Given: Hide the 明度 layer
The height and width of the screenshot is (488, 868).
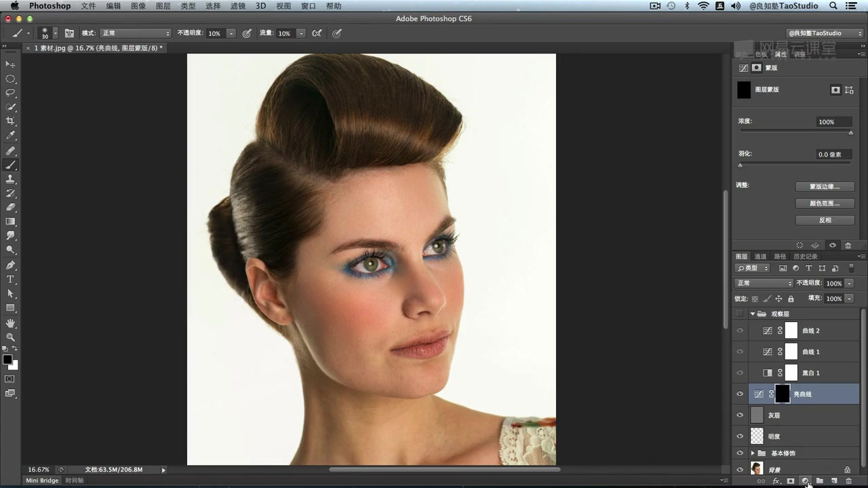Looking at the screenshot, I should (740, 436).
